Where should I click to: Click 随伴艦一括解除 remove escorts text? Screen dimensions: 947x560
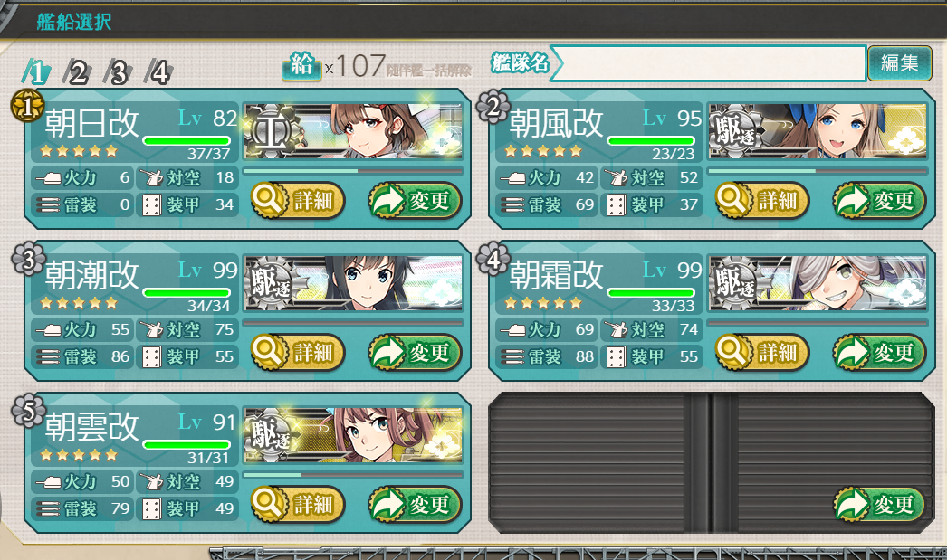[428, 71]
